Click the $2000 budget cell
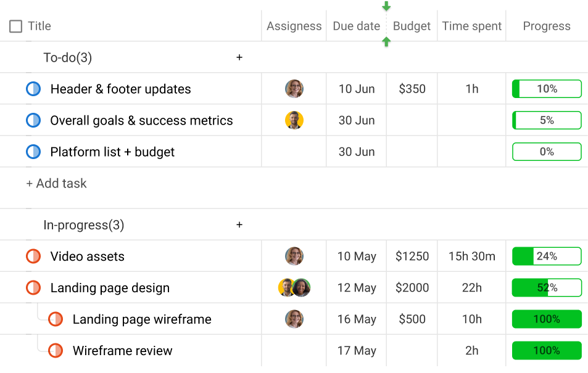 (x=412, y=287)
